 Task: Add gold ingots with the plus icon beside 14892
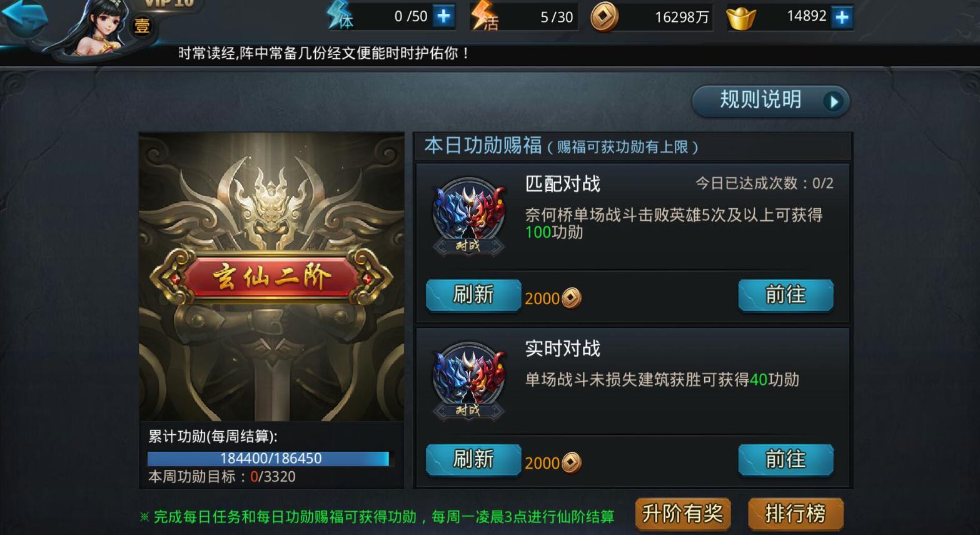[x=842, y=17]
